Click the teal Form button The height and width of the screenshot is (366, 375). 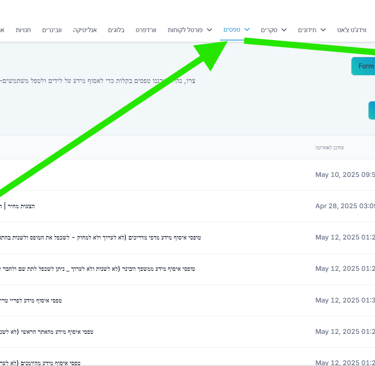[363, 66]
